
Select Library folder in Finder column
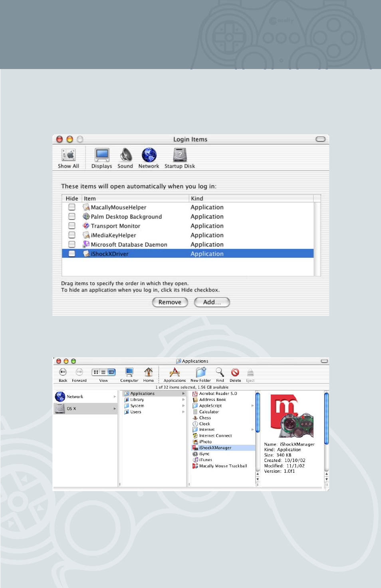pos(137,400)
